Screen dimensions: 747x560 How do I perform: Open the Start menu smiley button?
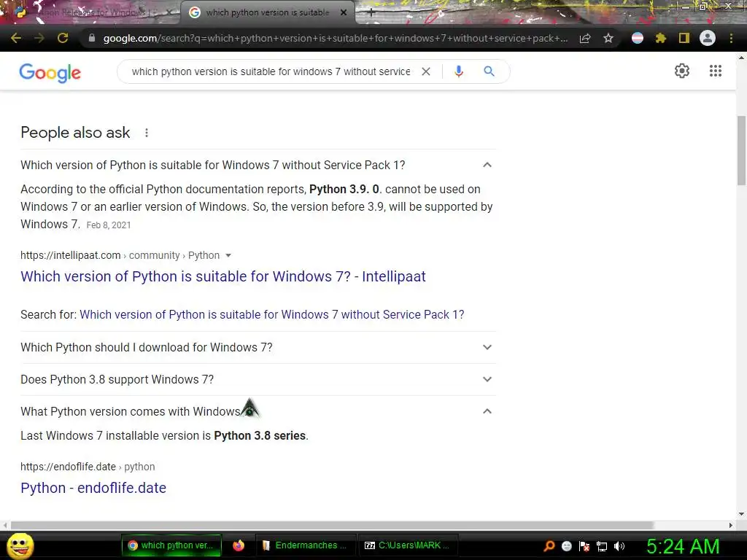click(x=20, y=546)
